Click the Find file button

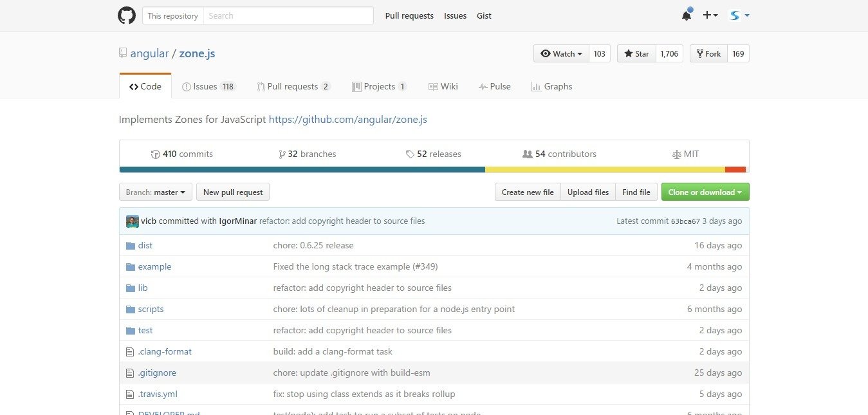coord(636,192)
